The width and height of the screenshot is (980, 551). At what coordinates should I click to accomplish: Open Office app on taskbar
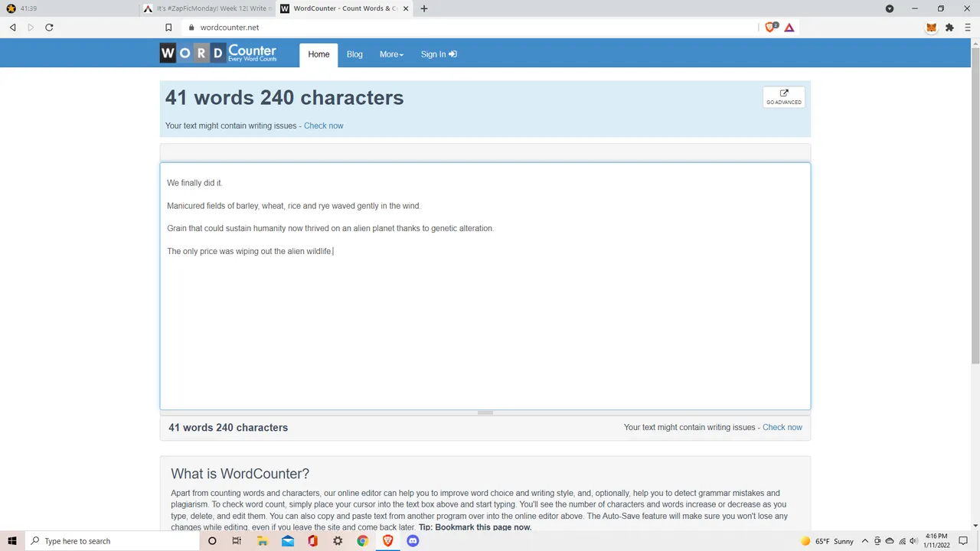[312, 541]
